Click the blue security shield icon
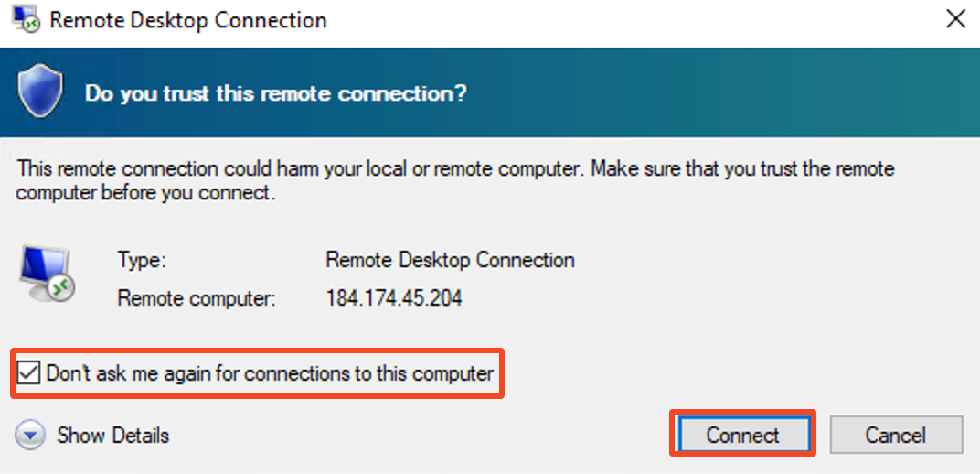 coord(40,92)
